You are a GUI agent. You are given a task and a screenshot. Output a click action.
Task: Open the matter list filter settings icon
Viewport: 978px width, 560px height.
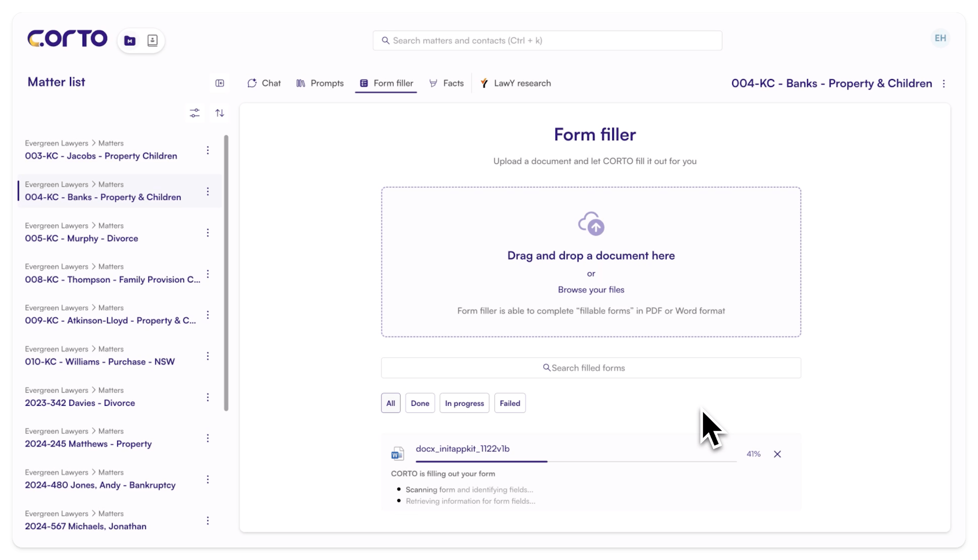(x=194, y=113)
